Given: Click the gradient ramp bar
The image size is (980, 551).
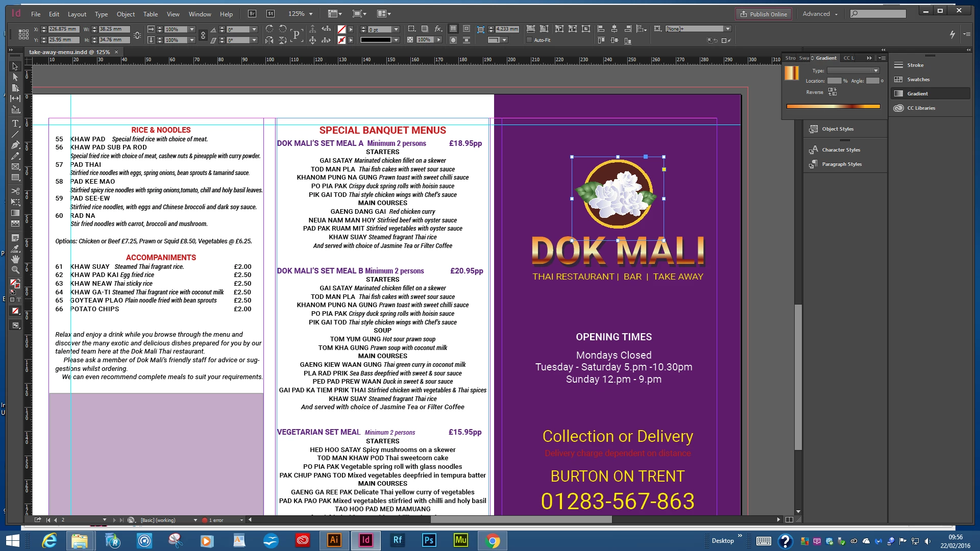Looking at the screenshot, I should point(833,106).
